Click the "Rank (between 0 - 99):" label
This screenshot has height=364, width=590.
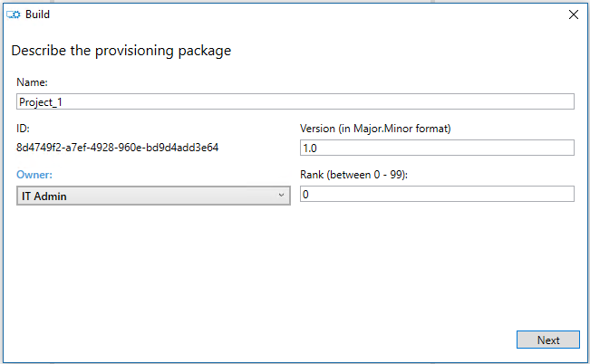(x=353, y=174)
